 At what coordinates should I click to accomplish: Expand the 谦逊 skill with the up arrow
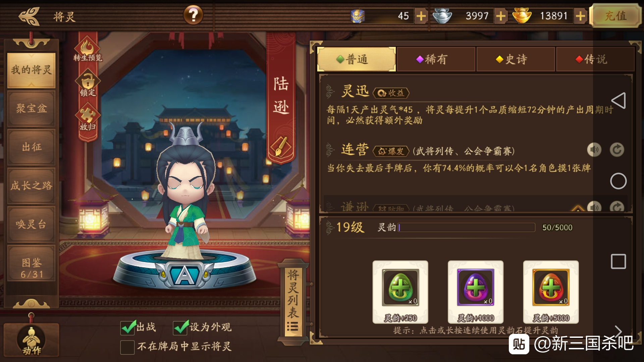pos(578,208)
